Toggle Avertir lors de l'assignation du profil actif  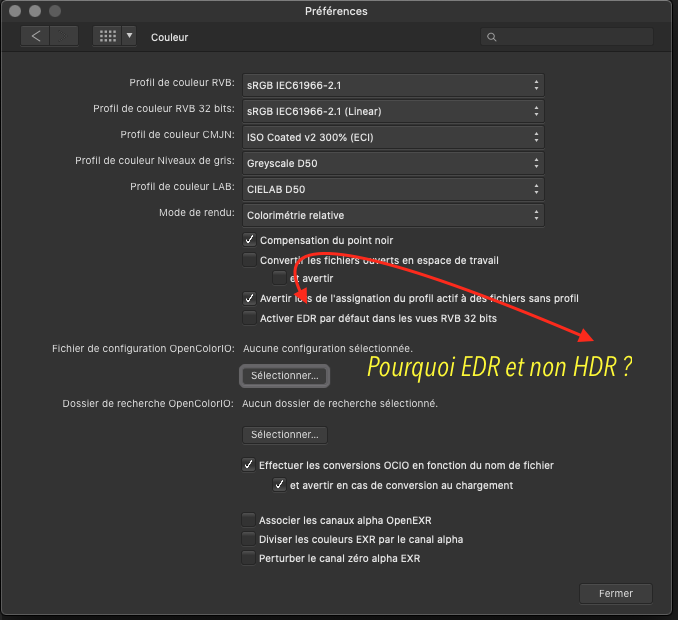[x=249, y=298]
